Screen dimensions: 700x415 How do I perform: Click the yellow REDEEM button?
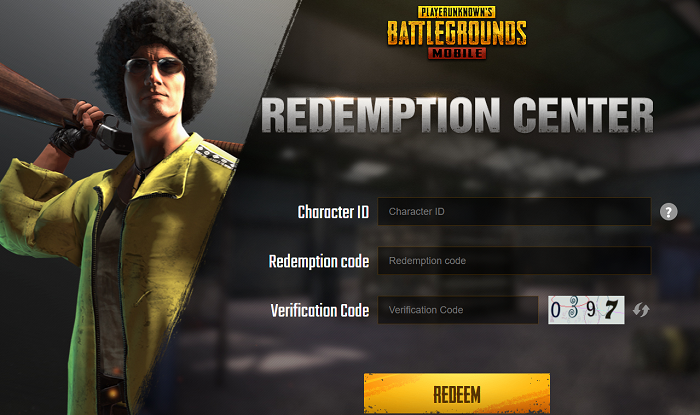click(x=457, y=394)
